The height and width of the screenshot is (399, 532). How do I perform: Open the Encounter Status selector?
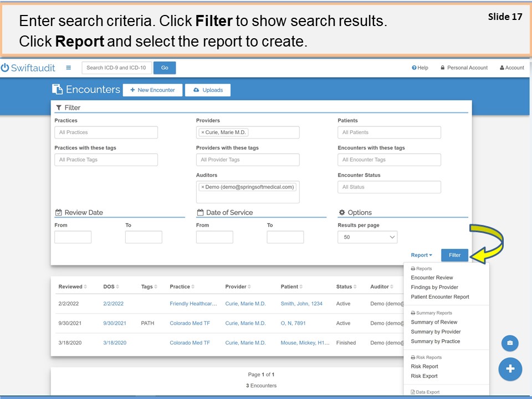point(389,187)
